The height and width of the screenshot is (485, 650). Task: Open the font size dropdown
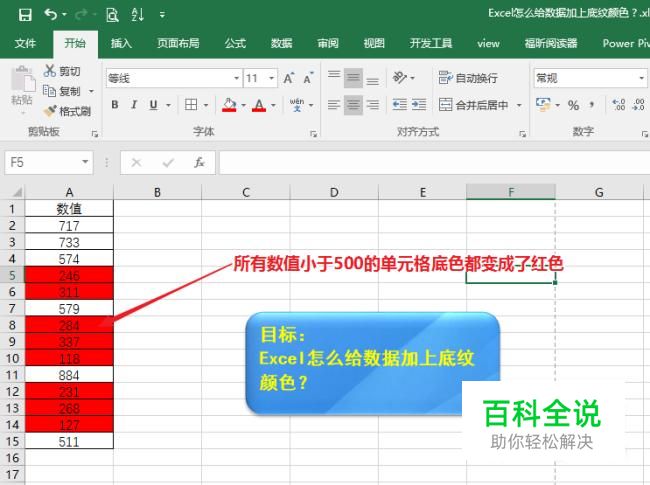point(272,78)
